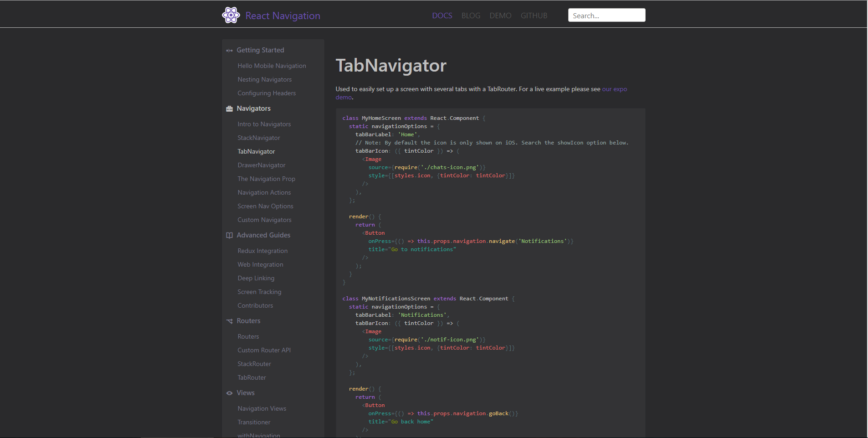Open TabRouter doc link

tap(252, 377)
